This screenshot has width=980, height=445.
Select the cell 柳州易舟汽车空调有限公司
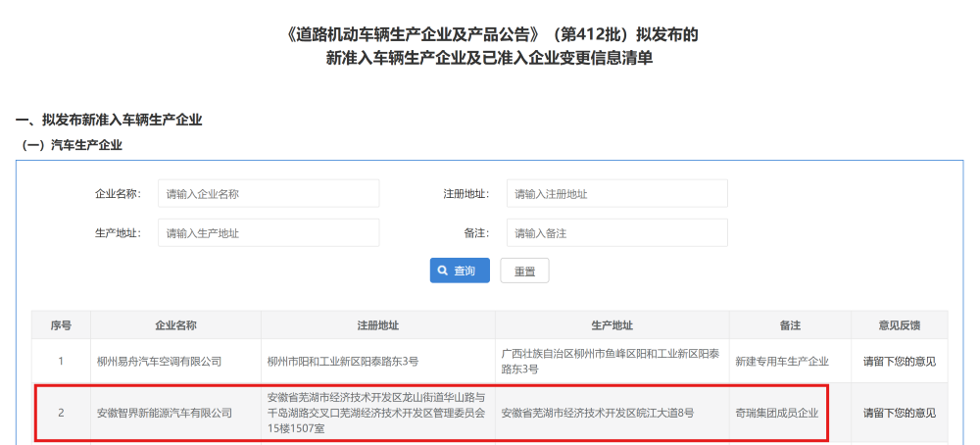pyautogui.click(x=175, y=362)
